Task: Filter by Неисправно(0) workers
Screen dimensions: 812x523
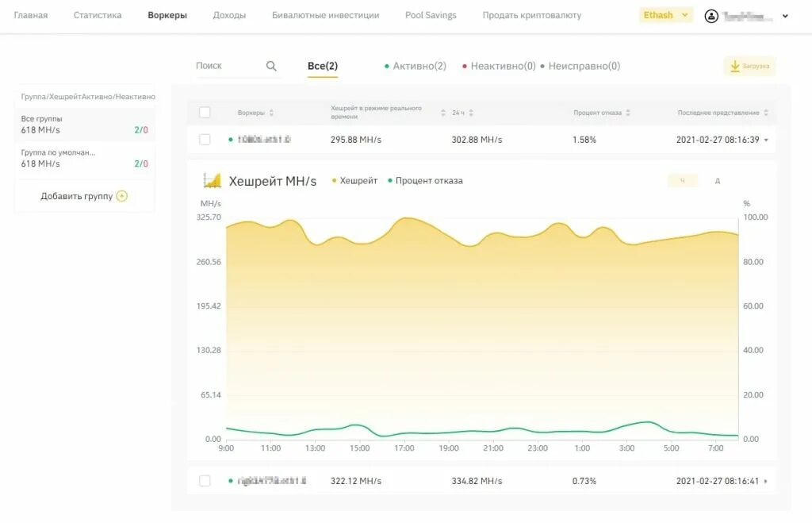Action: (580, 66)
